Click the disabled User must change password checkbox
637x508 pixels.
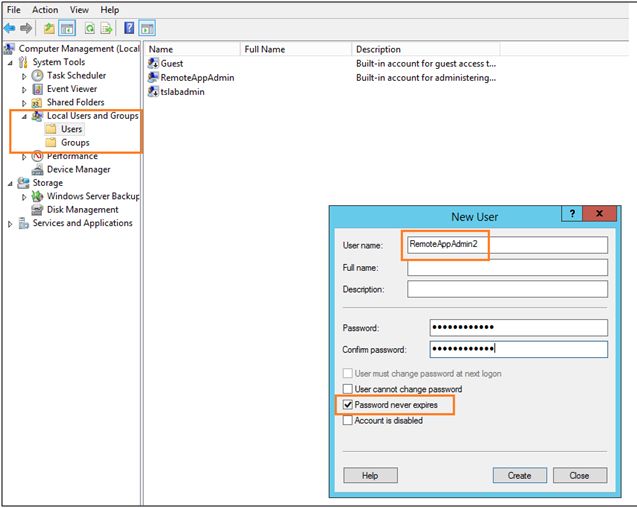[348, 373]
